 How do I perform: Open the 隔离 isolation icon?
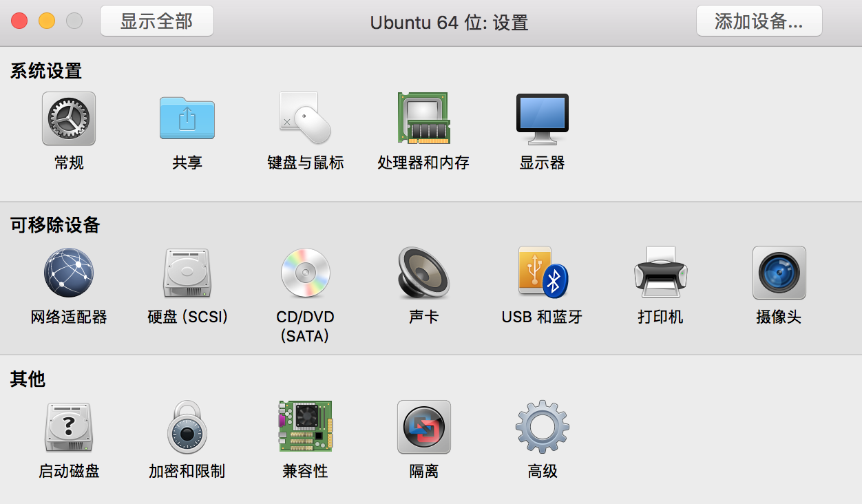coord(423,427)
